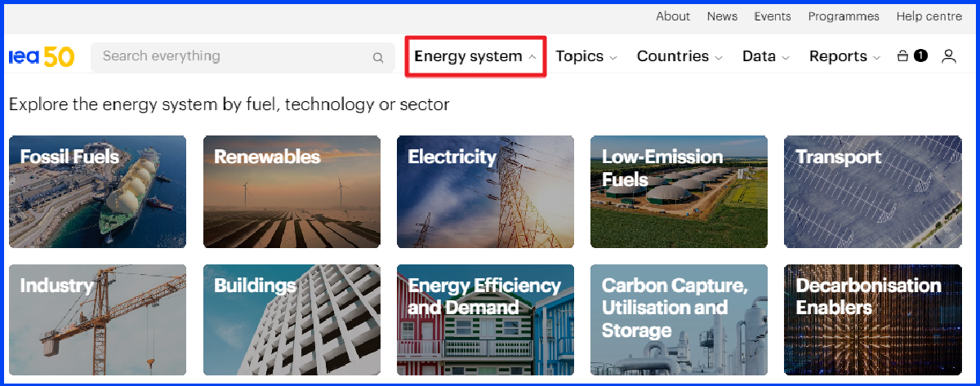
Task: Expand the Countries dropdown
Action: pos(679,56)
